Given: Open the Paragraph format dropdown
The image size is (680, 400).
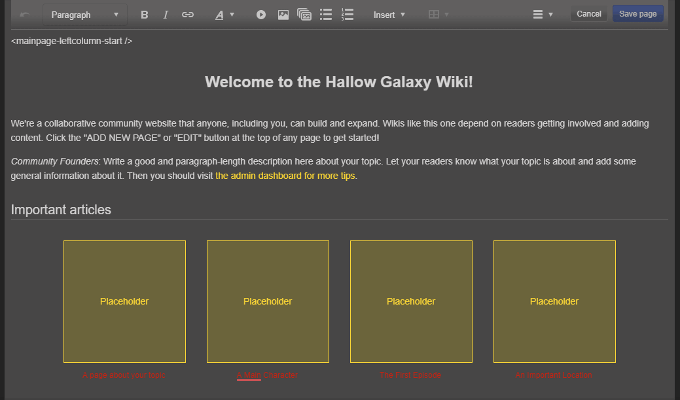Looking at the screenshot, I should click(84, 15).
